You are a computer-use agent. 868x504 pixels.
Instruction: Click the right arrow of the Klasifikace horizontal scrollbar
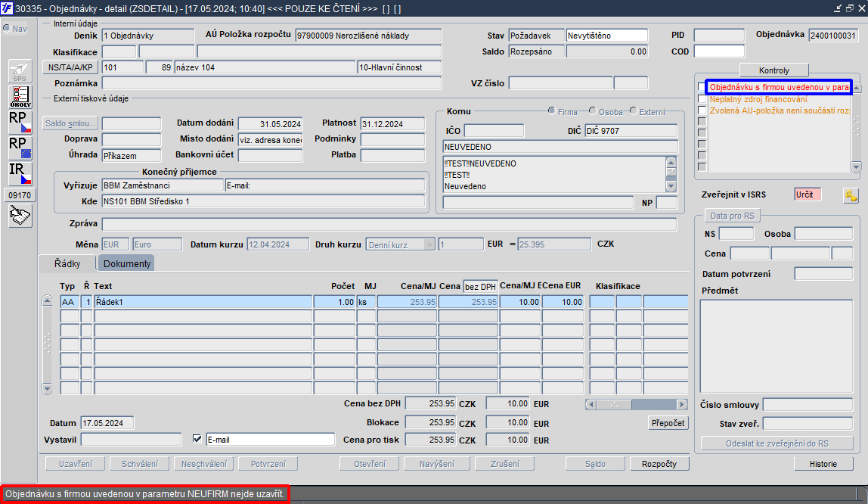[682, 404]
